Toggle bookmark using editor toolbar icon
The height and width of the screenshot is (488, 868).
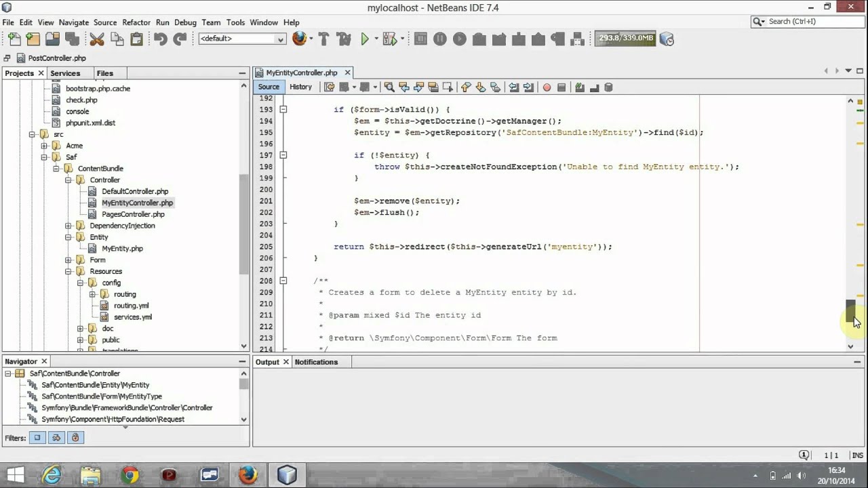(x=495, y=87)
